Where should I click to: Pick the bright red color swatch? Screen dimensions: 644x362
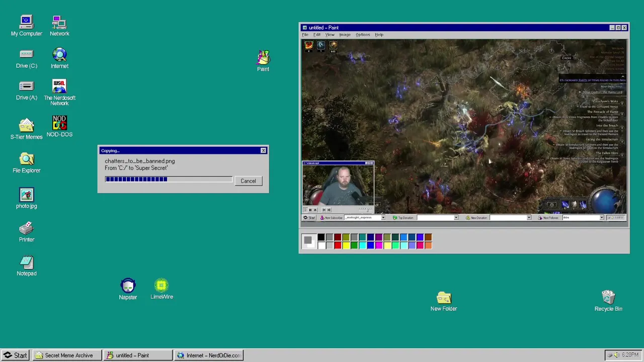pos(338,245)
